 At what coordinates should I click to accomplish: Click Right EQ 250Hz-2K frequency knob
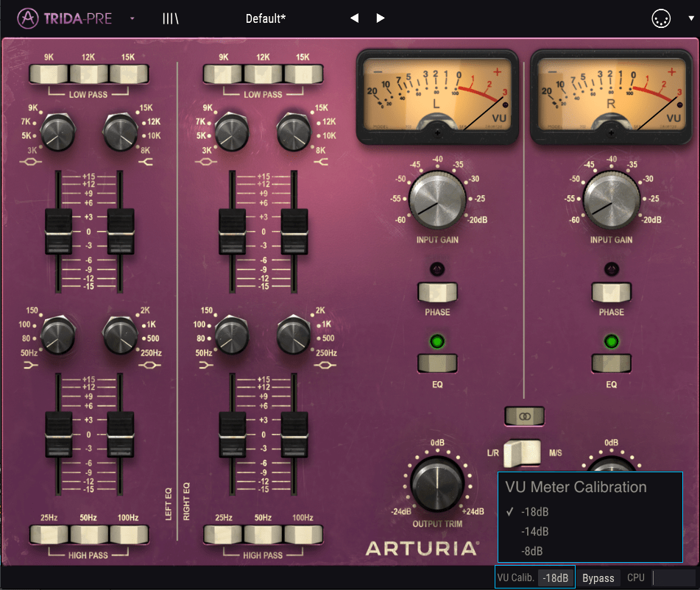(294, 335)
